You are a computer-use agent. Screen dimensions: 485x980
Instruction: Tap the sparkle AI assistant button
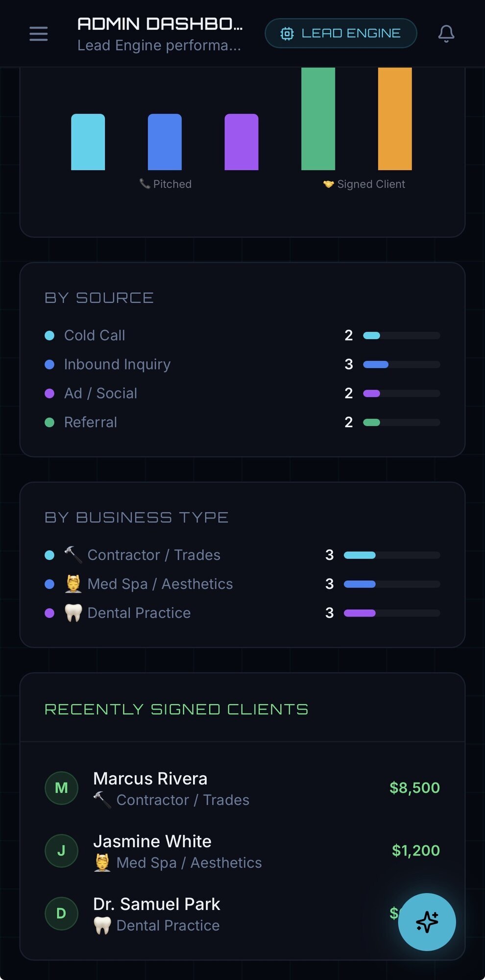tap(427, 922)
